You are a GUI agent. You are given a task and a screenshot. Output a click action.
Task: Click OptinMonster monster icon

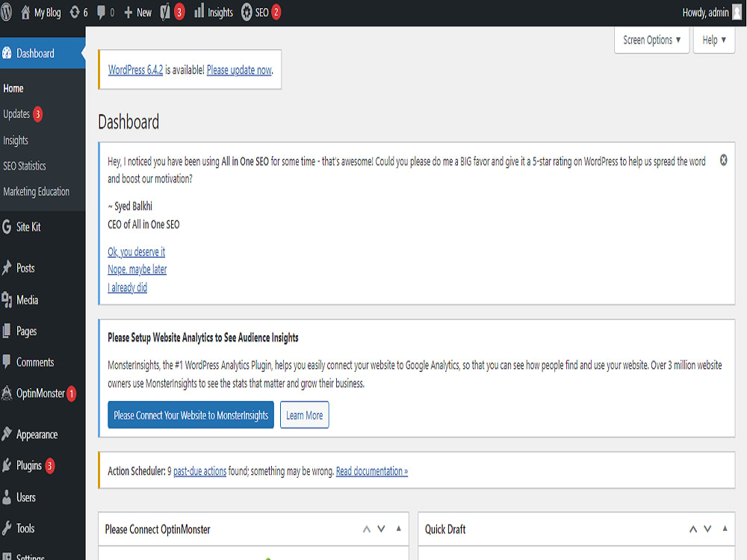pos(7,393)
